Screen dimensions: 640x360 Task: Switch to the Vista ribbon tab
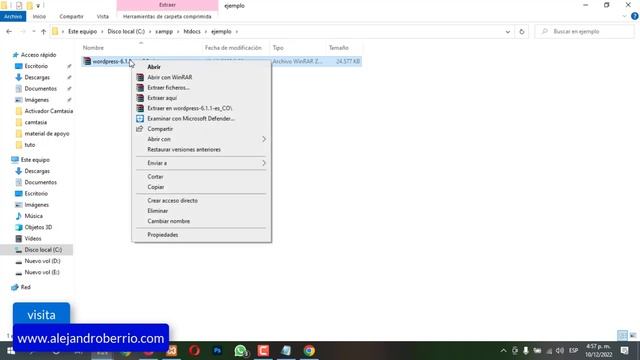coord(102,16)
